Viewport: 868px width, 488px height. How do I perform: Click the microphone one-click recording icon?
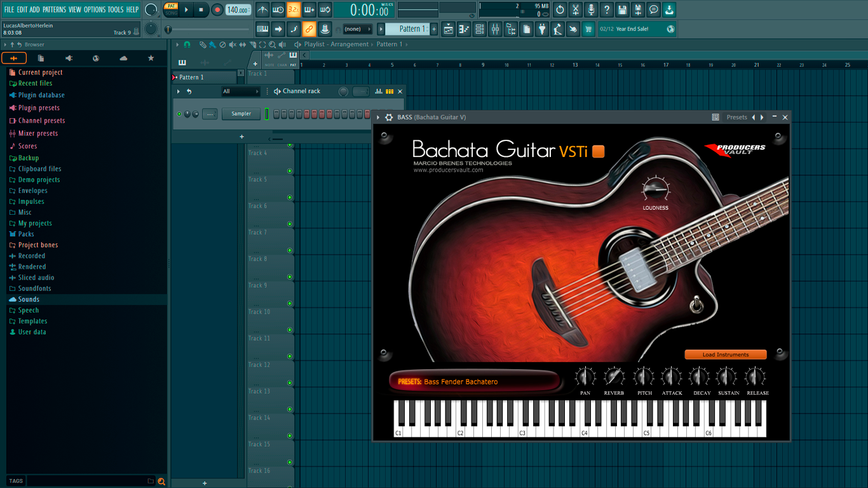click(591, 10)
